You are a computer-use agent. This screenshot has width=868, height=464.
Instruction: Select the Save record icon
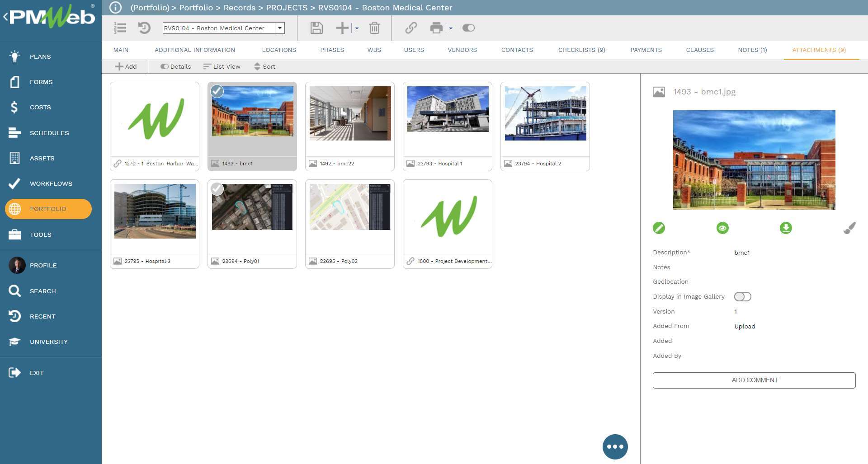[x=316, y=28]
